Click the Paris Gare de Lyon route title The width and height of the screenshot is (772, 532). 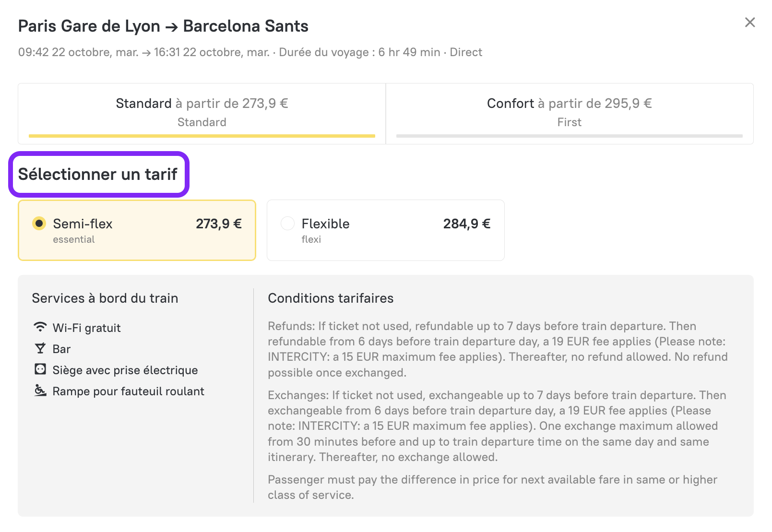[163, 26]
